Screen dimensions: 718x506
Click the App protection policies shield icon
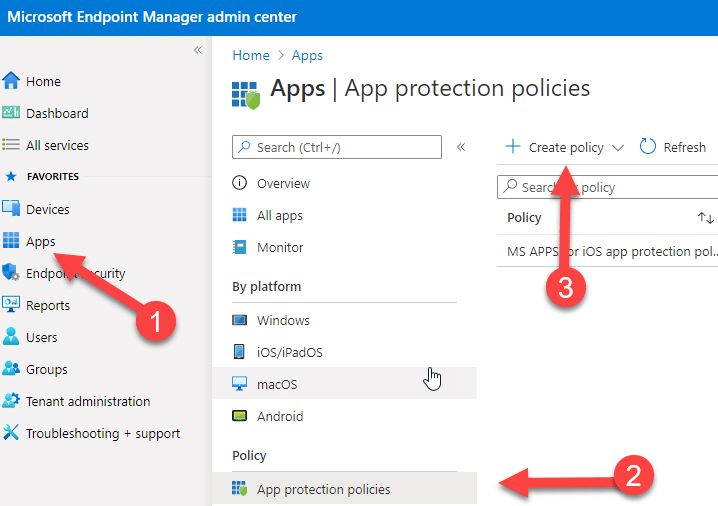tap(239, 488)
